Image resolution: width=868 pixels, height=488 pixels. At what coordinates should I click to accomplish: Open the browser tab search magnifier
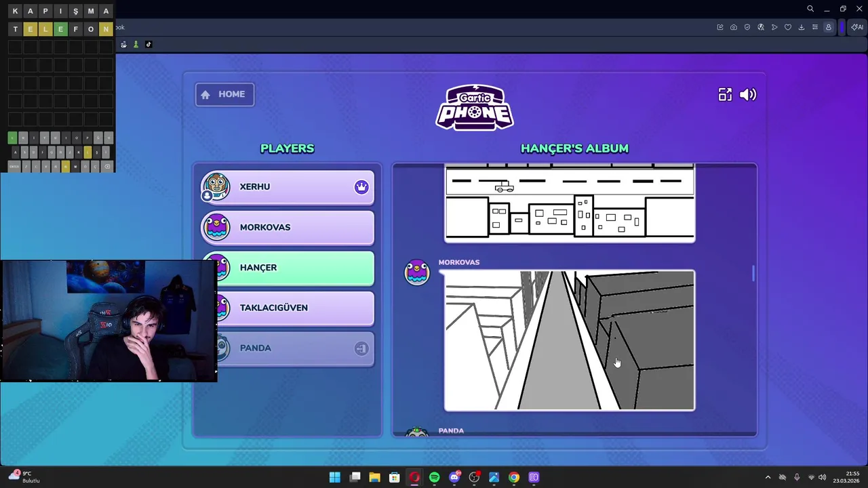coord(810,9)
